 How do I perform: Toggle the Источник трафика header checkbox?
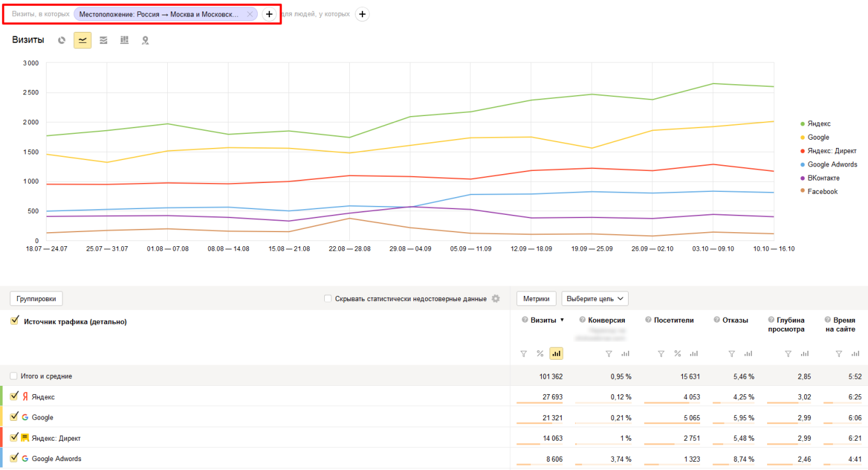[x=15, y=321]
